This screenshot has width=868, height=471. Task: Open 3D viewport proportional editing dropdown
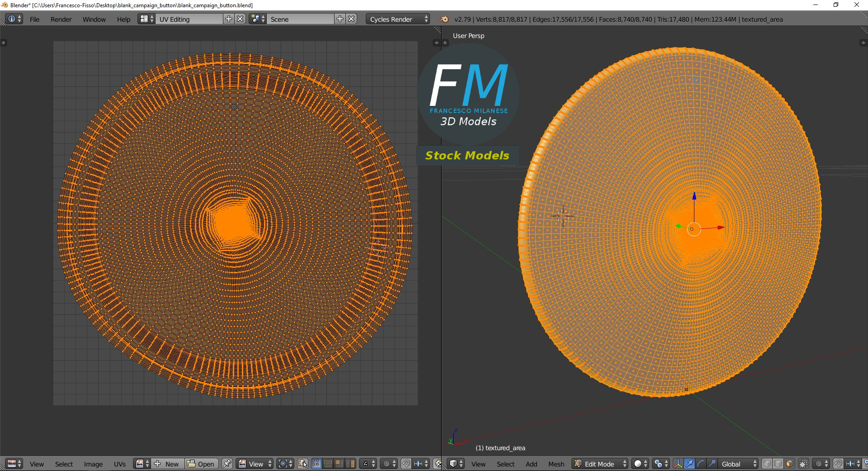pyautogui.click(x=821, y=464)
